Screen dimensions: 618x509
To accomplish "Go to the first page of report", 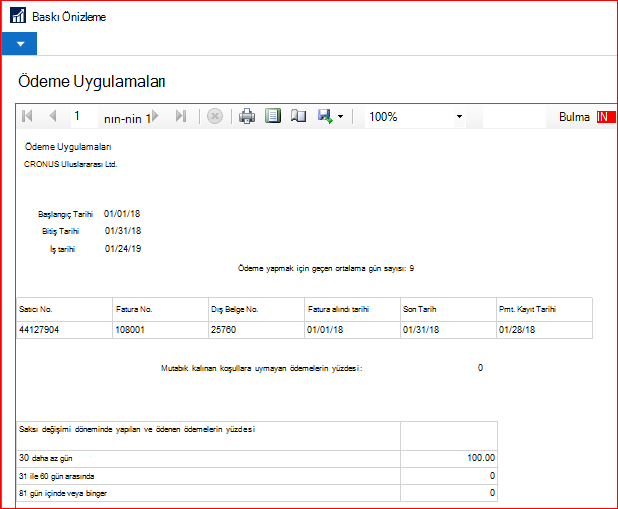I will (x=27, y=116).
